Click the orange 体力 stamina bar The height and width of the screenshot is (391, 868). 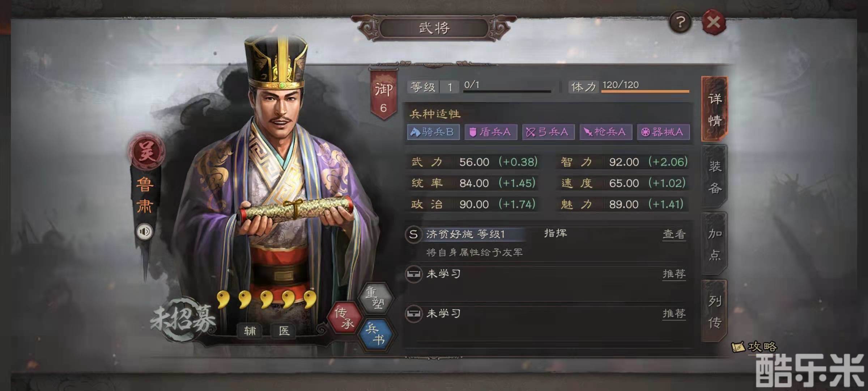click(645, 91)
